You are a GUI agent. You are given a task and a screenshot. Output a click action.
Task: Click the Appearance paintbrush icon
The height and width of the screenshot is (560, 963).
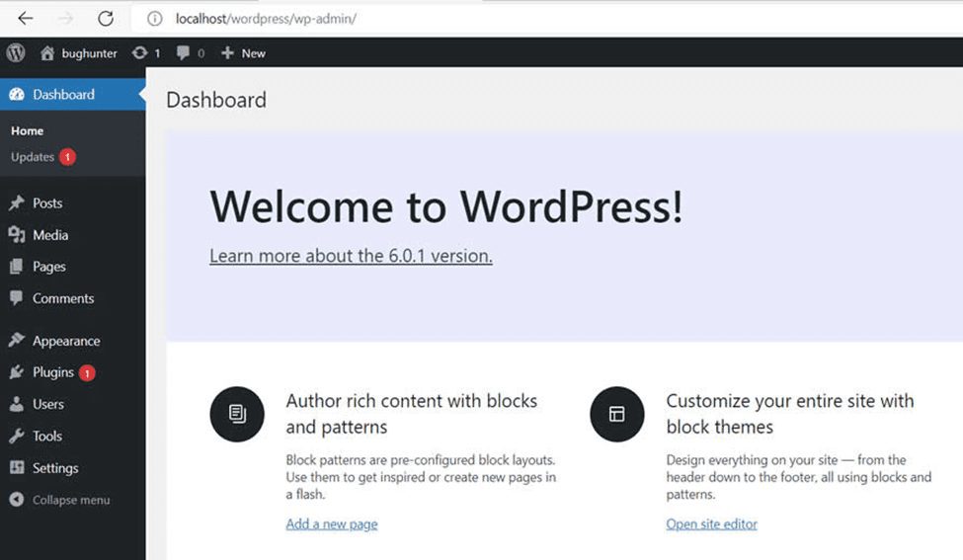pos(17,340)
